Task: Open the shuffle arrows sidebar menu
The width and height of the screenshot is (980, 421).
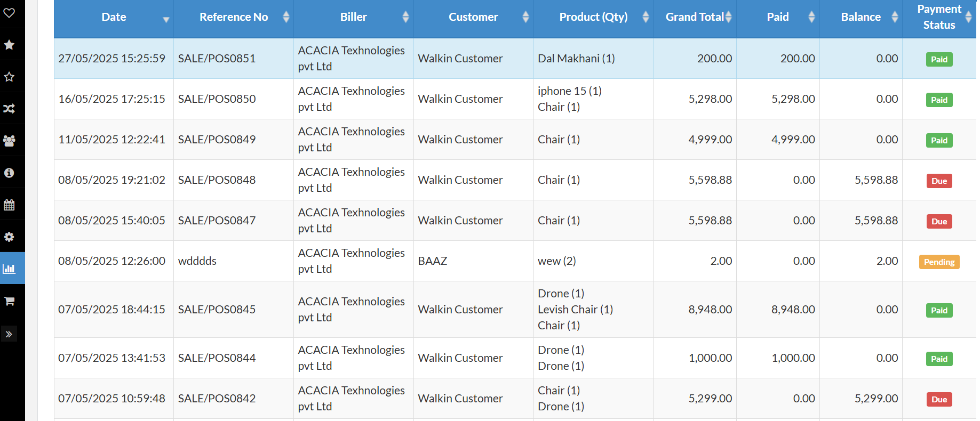Action: (x=9, y=109)
